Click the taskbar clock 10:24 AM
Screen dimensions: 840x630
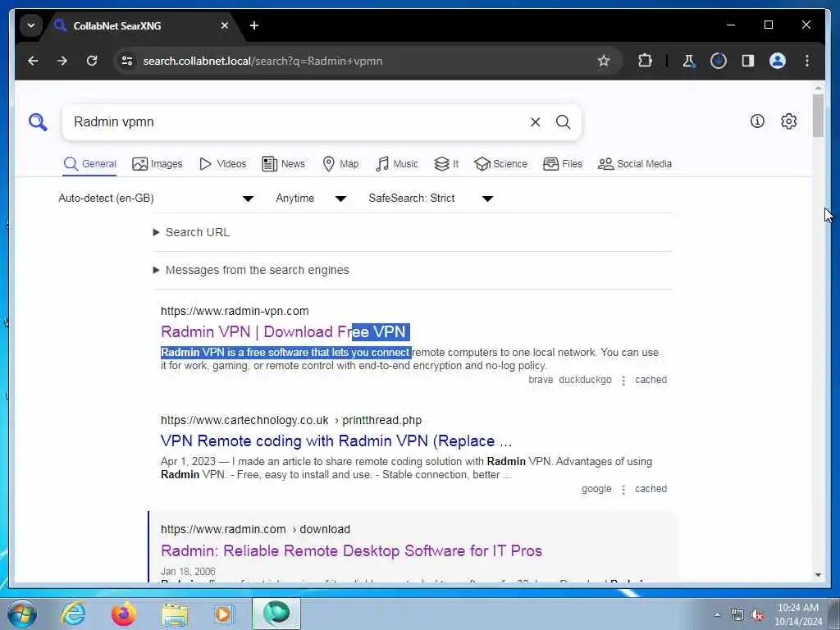(798, 608)
